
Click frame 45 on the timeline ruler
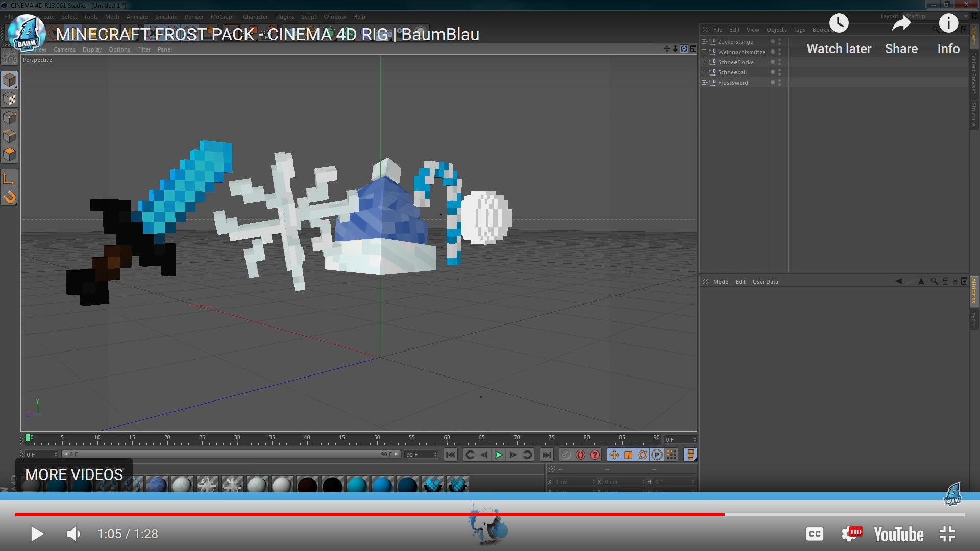click(x=341, y=438)
